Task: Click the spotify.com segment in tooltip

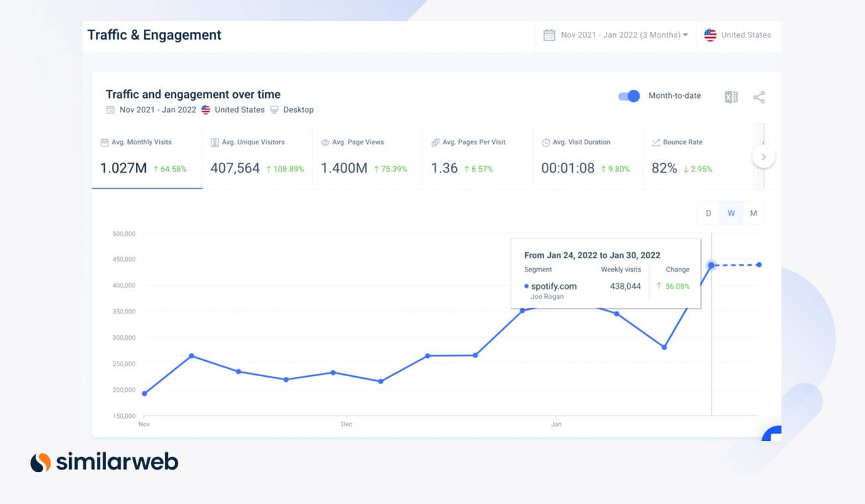Action: click(x=553, y=286)
